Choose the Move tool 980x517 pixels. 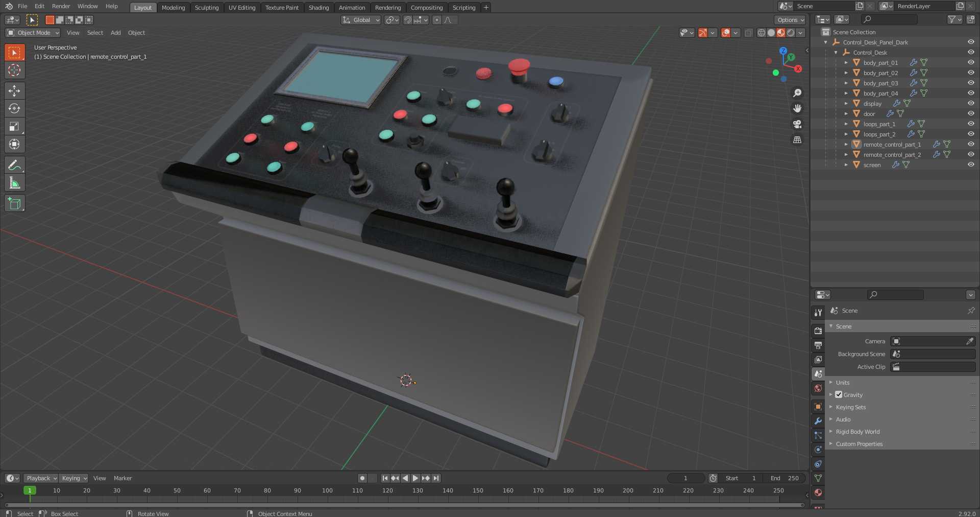14,90
